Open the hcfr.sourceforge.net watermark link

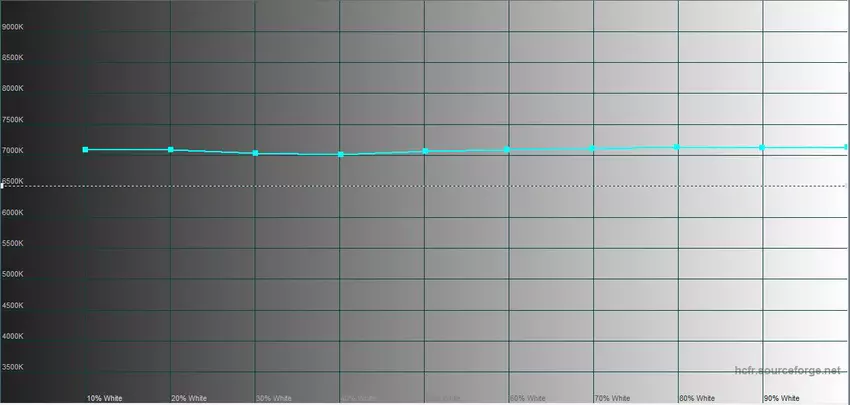point(789,371)
